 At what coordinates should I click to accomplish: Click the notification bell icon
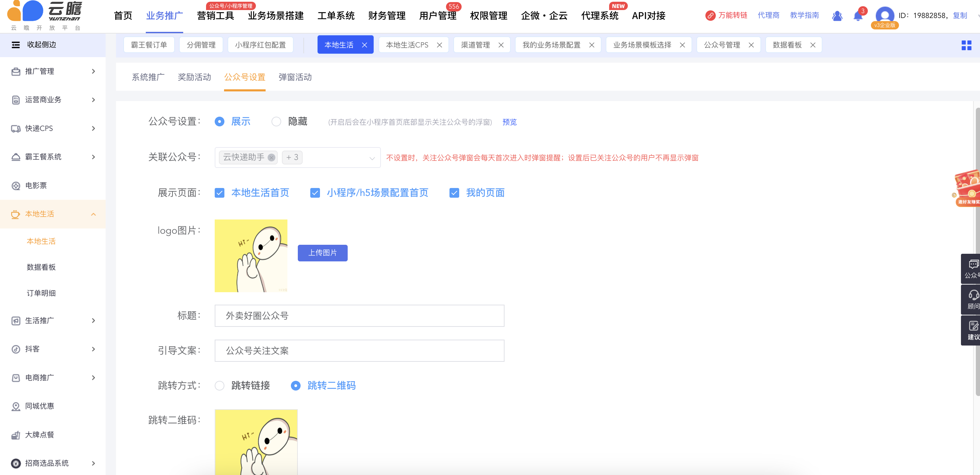(857, 16)
